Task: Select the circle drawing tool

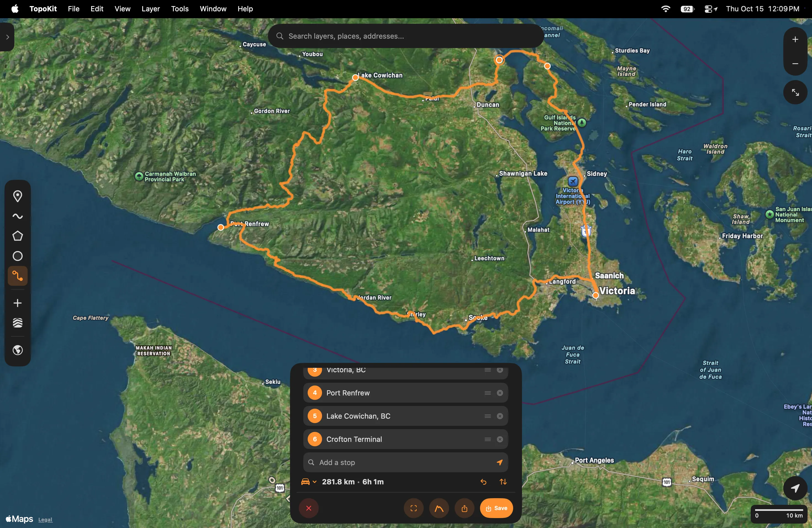Action: (x=17, y=256)
